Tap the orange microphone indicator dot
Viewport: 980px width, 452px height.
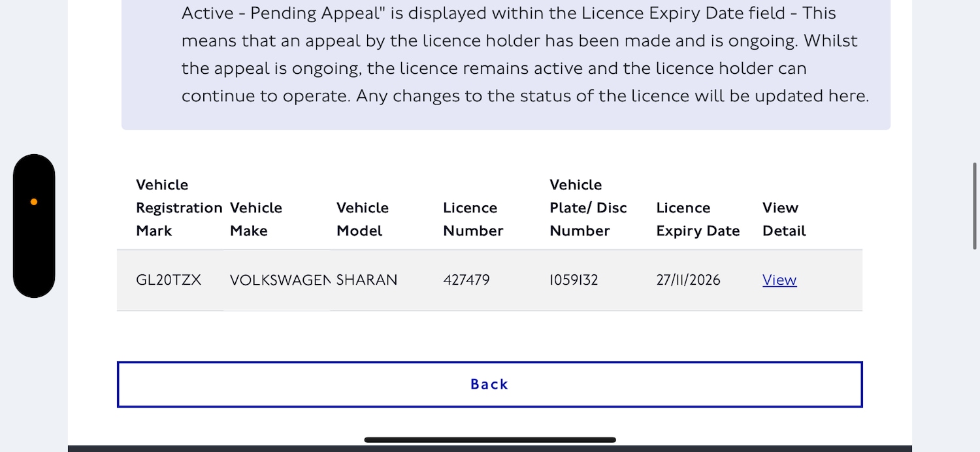click(x=34, y=202)
